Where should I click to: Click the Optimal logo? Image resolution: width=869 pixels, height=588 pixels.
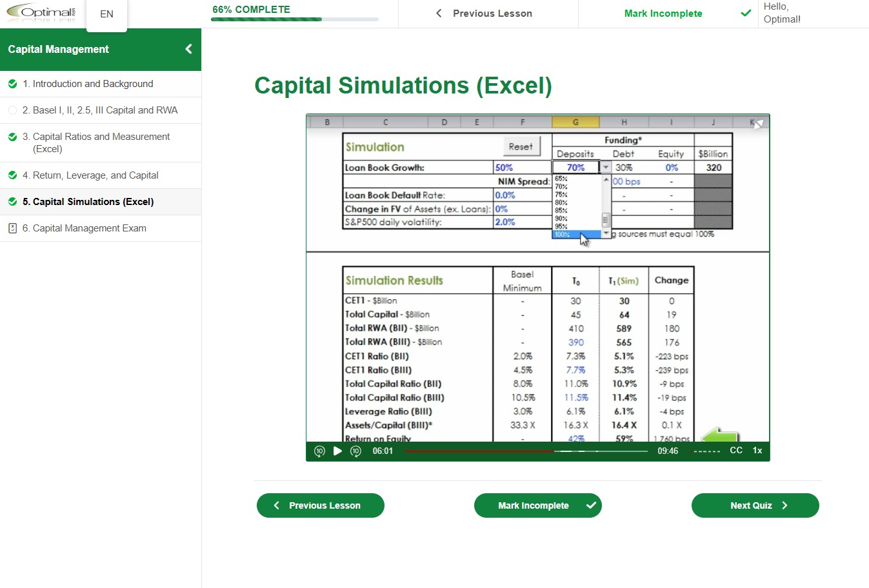(x=41, y=13)
